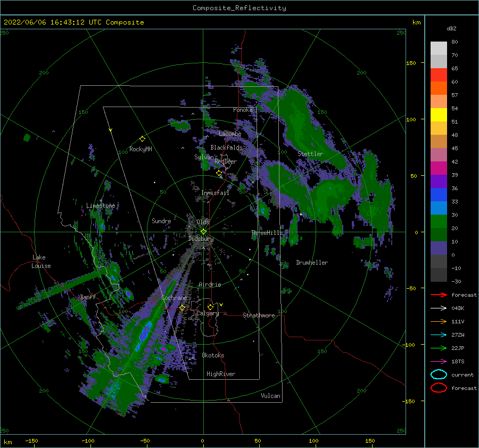
Task: Click the magenta 18TS arrow legend icon
Action: 439,361
